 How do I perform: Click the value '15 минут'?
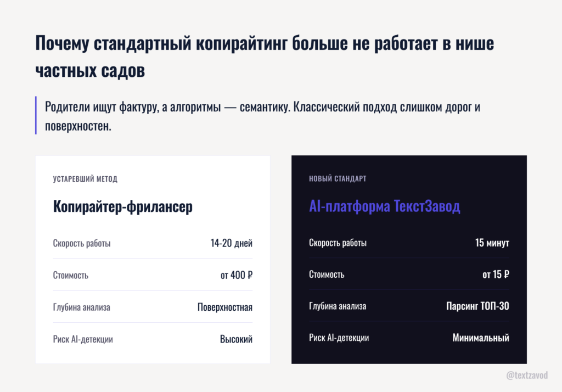pos(492,243)
